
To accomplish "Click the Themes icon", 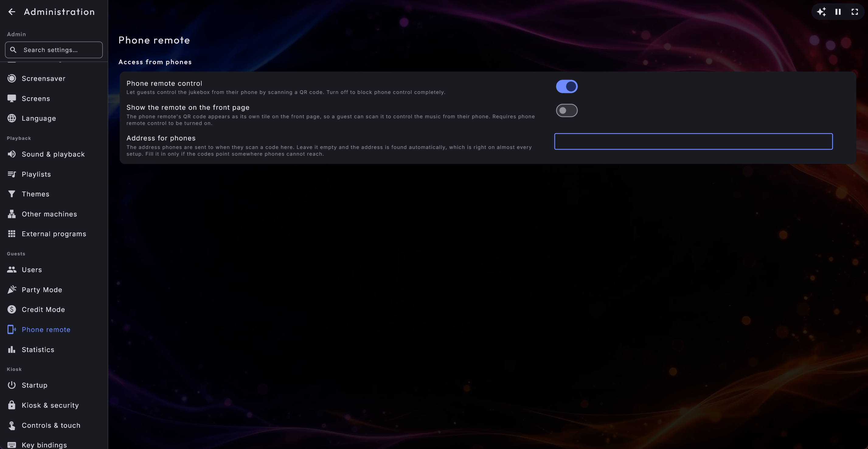I will click(x=12, y=194).
